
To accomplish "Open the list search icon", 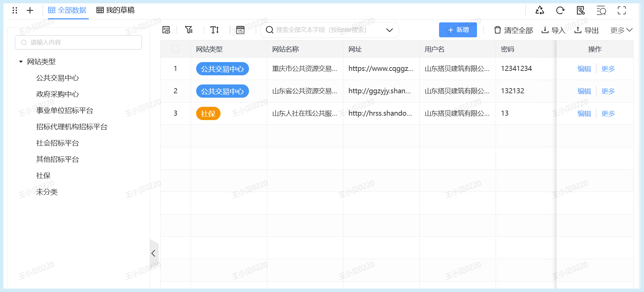I will pos(601,11).
